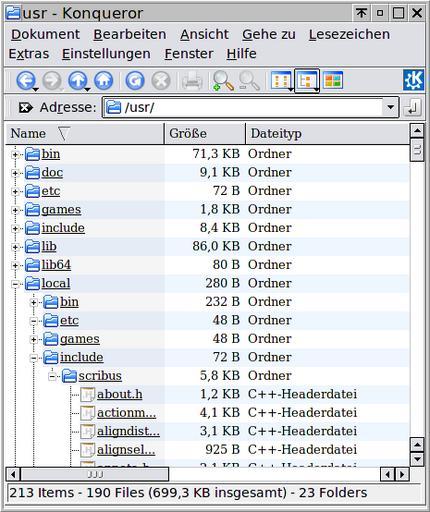Collapse the local folder node
Viewport: 430px width, 512px height.
pyautogui.click(x=15, y=284)
